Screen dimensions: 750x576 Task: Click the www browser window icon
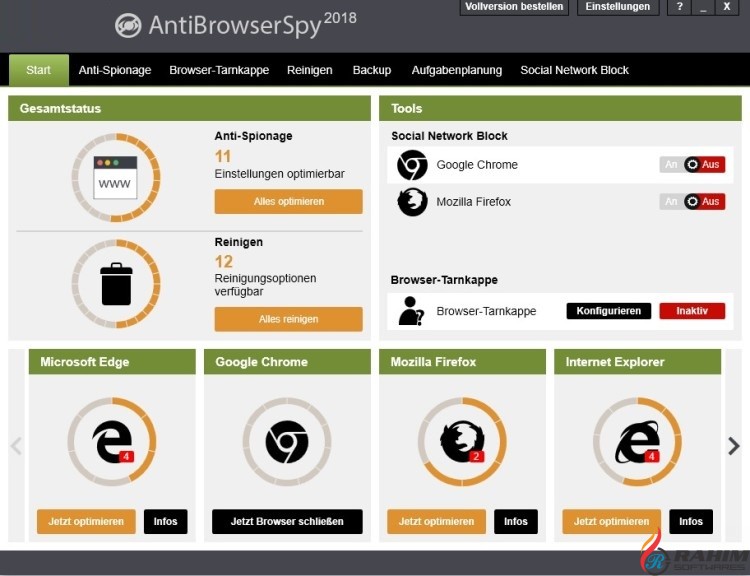click(x=115, y=177)
